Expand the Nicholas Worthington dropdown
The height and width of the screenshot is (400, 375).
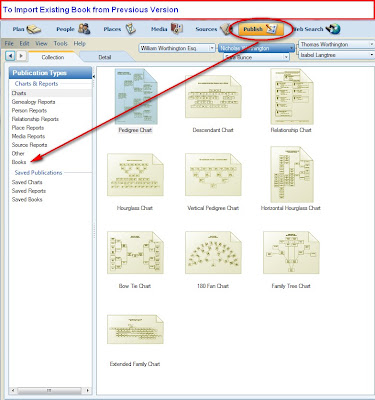pyautogui.click(x=291, y=48)
